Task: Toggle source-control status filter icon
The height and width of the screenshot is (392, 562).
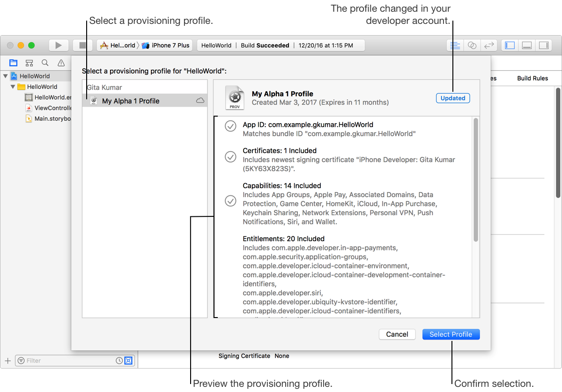Action: [x=128, y=361]
